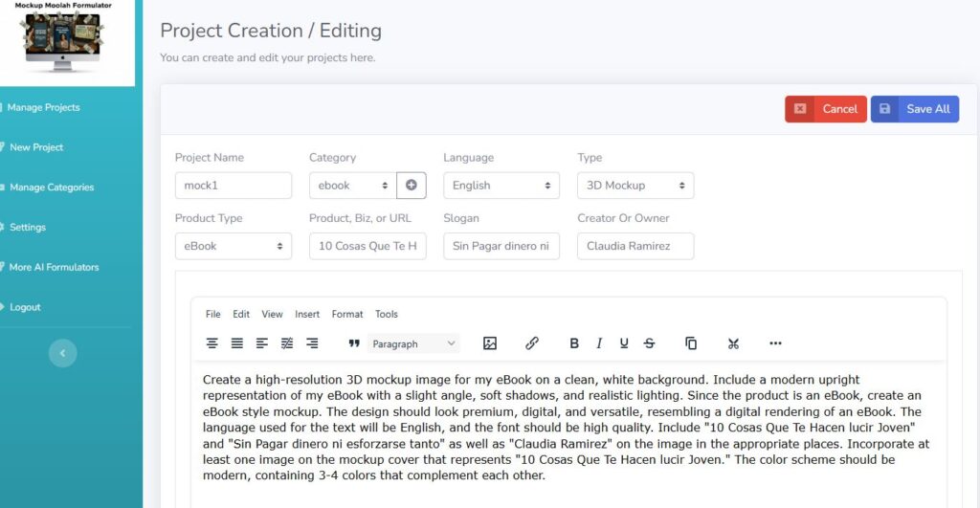Image resolution: width=980 pixels, height=508 pixels.
Task: Open the Type dropdown showing 3D Mockup
Action: tap(635, 186)
